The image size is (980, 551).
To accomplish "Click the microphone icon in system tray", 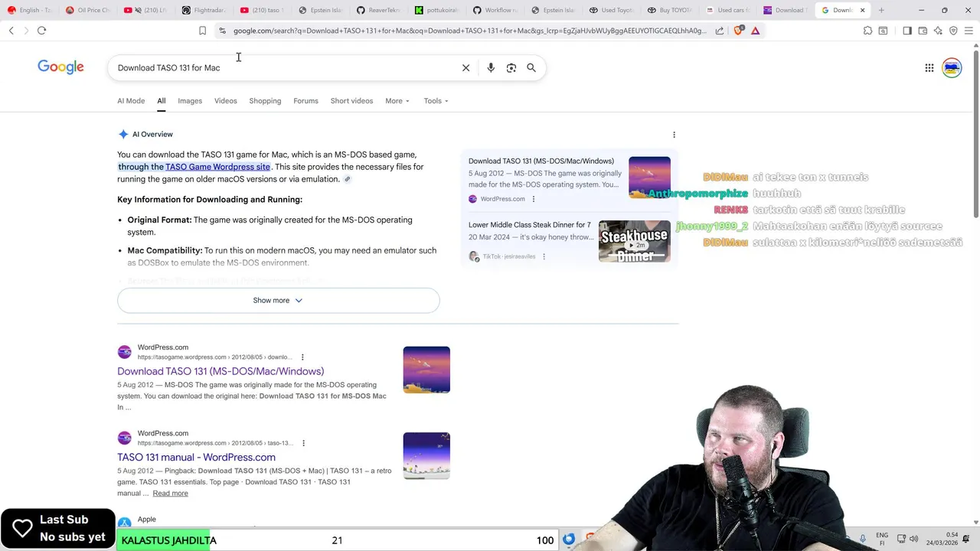I will (863, 540).
